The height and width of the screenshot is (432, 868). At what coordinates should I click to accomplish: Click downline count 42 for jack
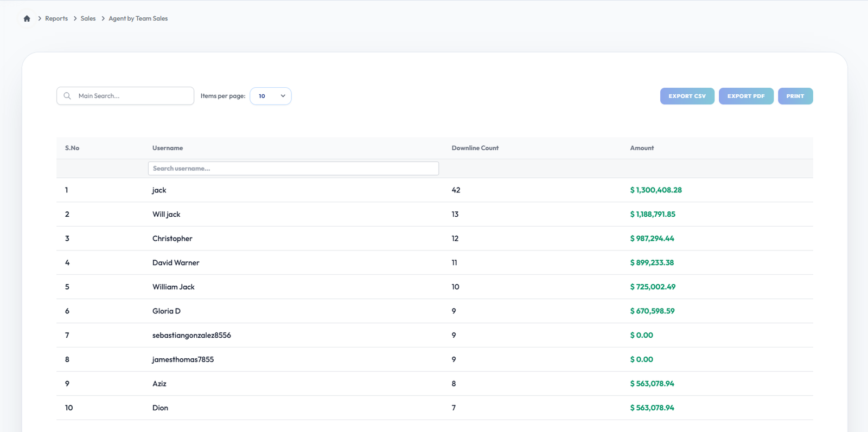pos(456,190)
